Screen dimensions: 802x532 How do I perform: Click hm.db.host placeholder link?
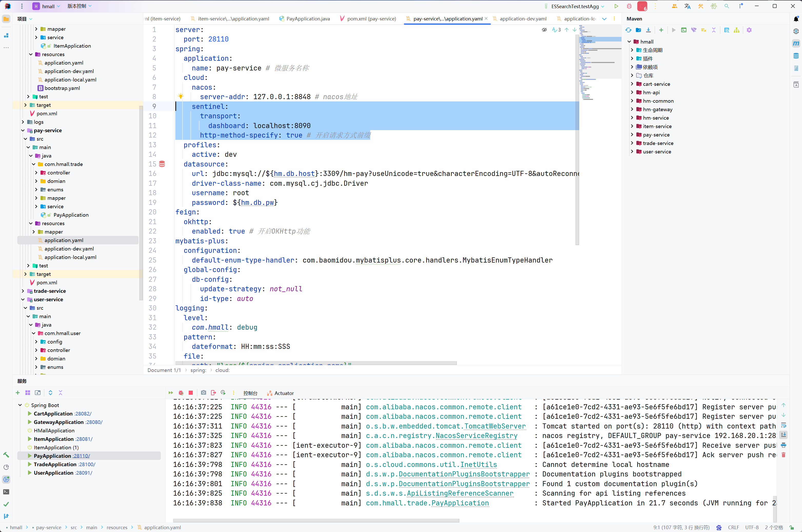pos(294,174)
